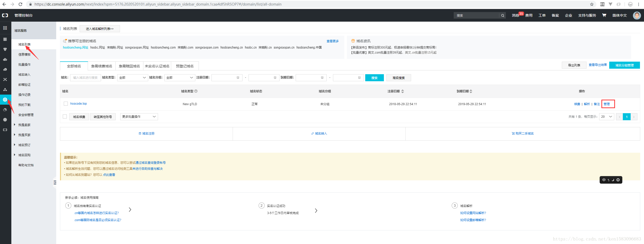Click 导出列表 button
Screen dimensions: 644x244
click(574, 65)
